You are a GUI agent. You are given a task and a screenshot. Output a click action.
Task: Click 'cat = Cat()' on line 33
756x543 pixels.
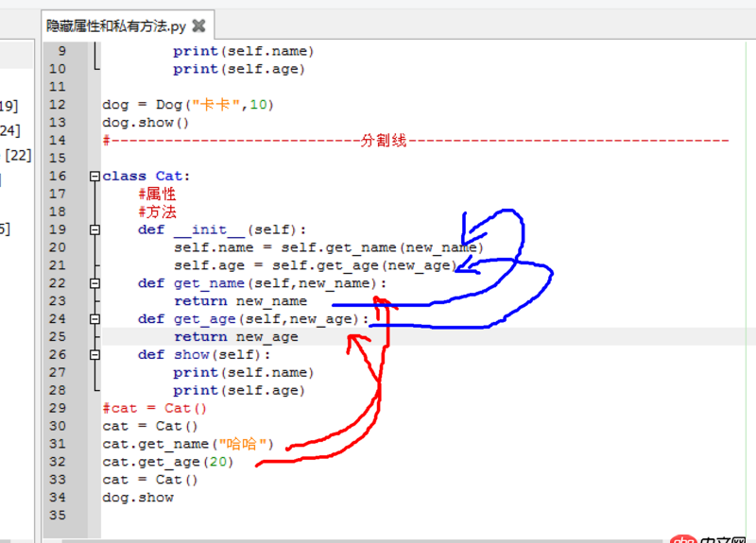[150, 480]
